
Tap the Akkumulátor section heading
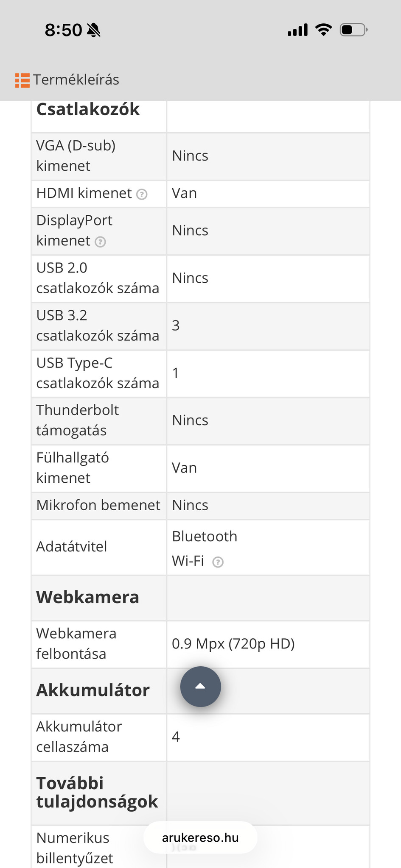tap(93, 690)
